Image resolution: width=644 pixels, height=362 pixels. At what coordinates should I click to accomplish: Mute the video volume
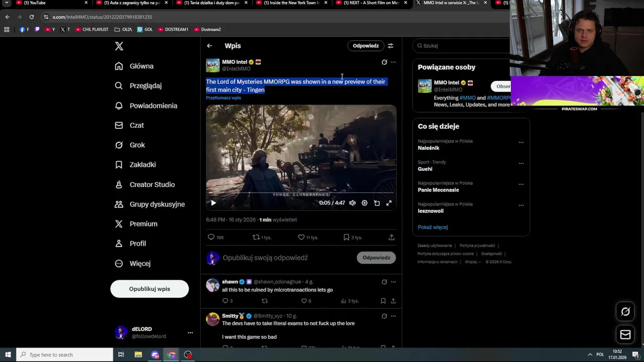coord(352,203)
